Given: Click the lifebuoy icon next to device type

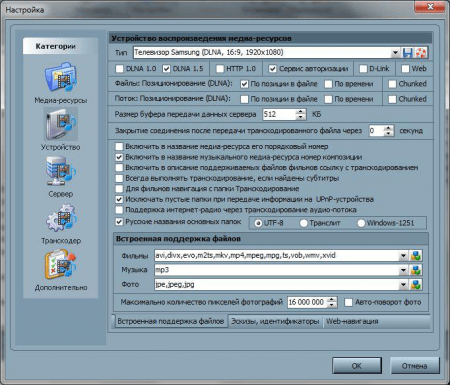Looking at the screenshot, I should (x=420, y=53).
